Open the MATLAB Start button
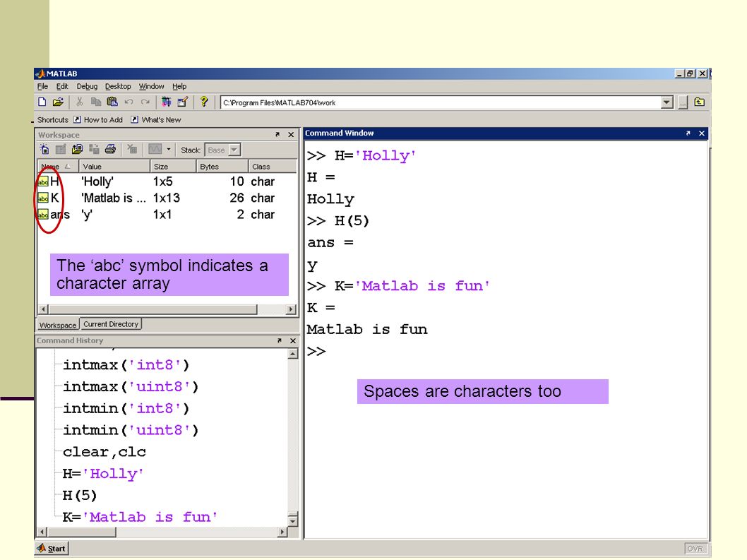The image size is (747, 560). point(52,549)
